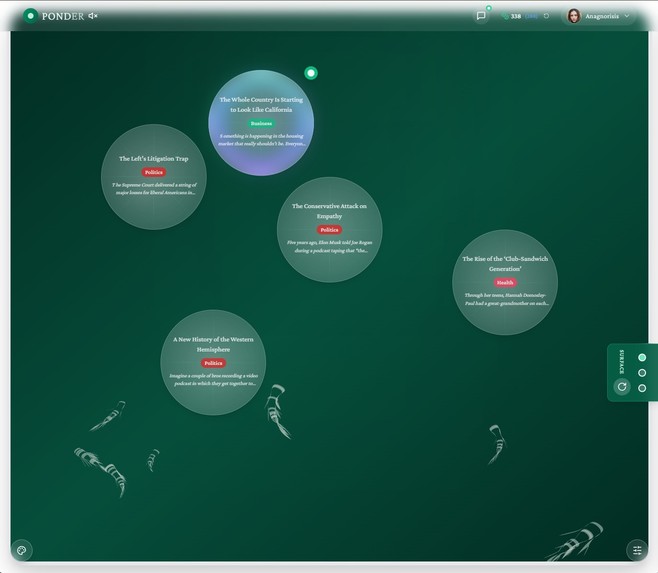Viewport: 658px width, 573px height.
Task: Click the Elon Musk Joe Rogan excerpt
Action: 330,246
